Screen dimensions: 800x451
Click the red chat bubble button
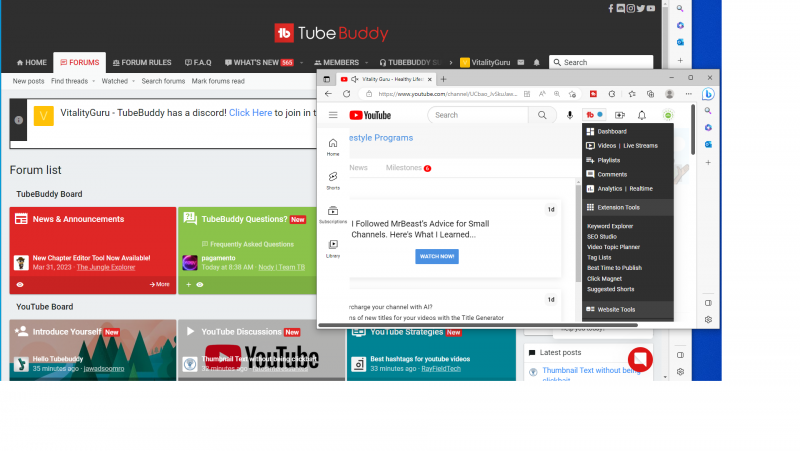point(640,359)
